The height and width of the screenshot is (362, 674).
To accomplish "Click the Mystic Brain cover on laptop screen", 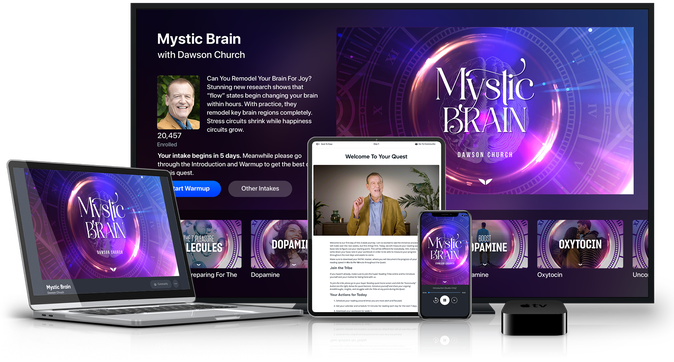I will (103, 224).
